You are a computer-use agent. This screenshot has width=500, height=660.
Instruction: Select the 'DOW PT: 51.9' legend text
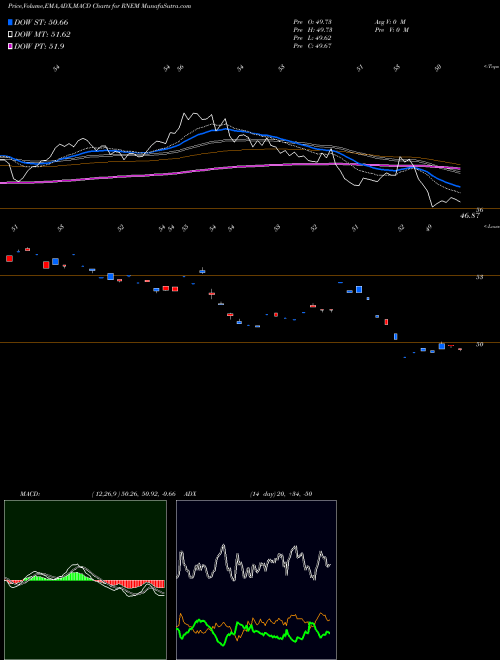(39, 47)
